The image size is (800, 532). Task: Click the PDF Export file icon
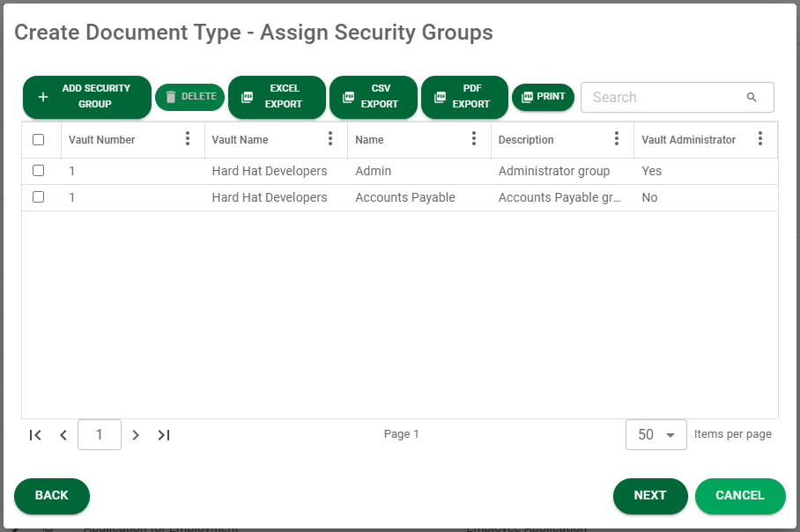(x=440, y=97)
